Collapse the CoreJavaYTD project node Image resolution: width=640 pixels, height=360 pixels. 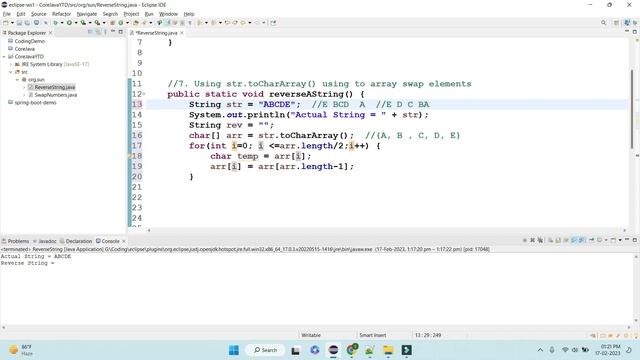4,57
